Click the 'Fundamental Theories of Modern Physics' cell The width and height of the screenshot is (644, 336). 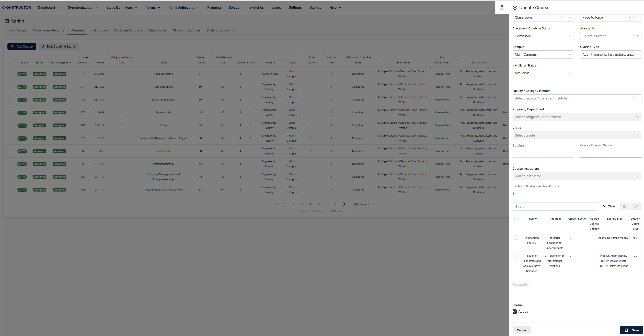click(163, 138)
